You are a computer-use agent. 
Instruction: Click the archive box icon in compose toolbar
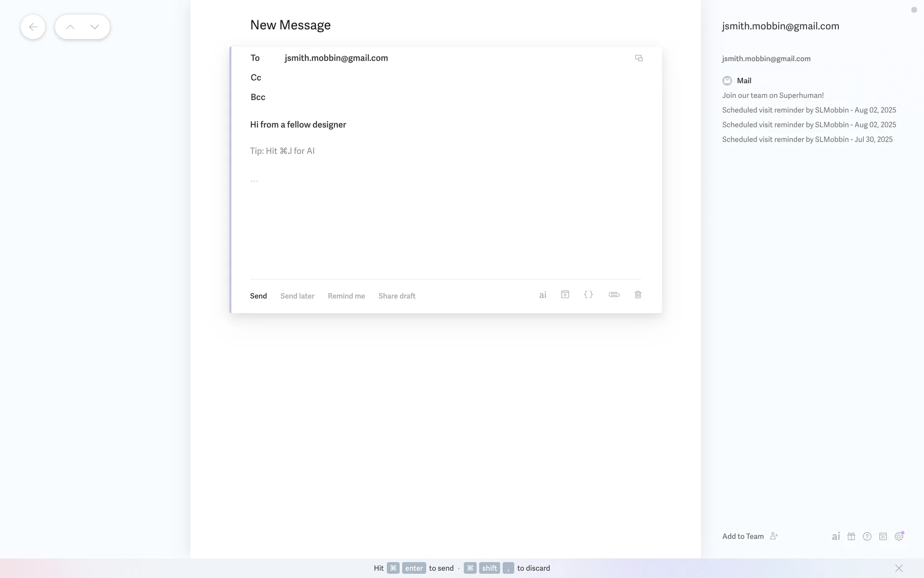565,295
